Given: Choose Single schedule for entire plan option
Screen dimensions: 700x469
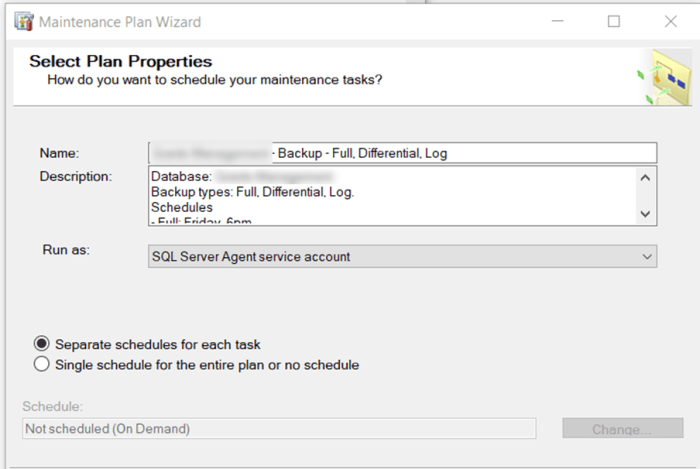Looking at the screenshot, I should click(42, 364).
